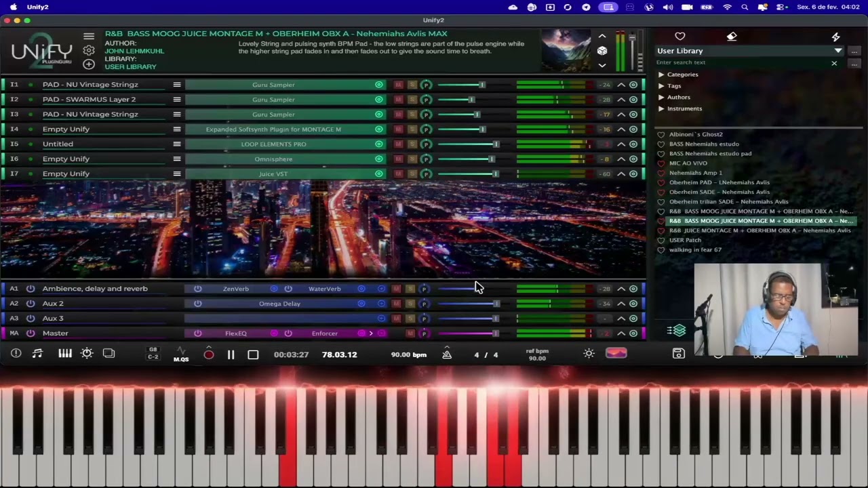868x488 pixels.
Task: Expand the Master row chevron
Action: 620,333
